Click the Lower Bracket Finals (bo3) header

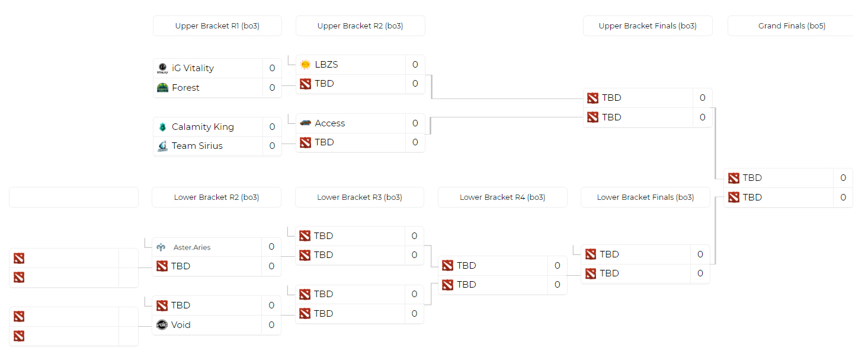(645, 197)
